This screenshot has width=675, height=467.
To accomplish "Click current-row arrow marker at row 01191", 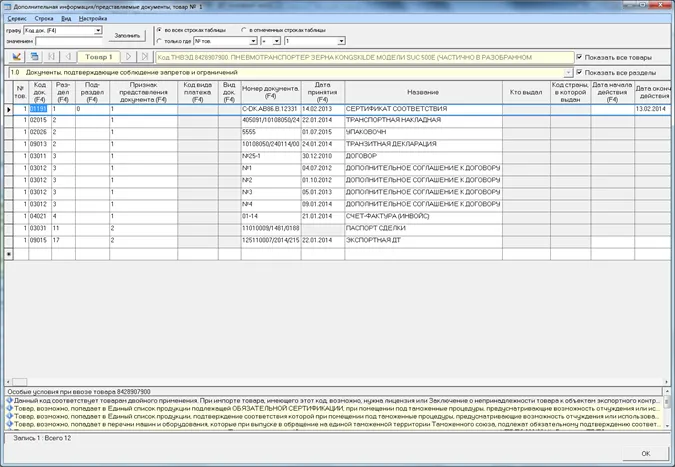I will tap(9, 109).
